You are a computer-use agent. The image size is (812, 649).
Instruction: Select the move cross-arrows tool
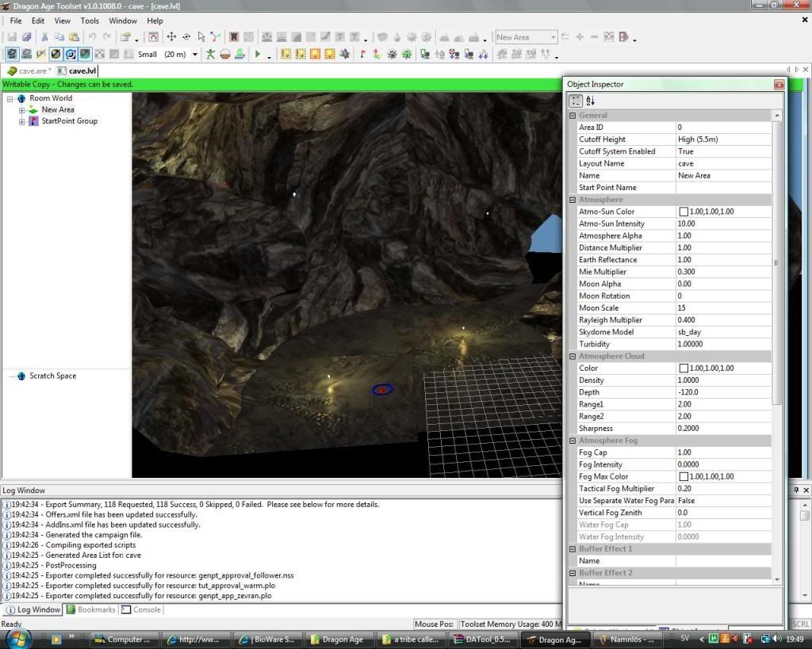click(x=171, y=37)
